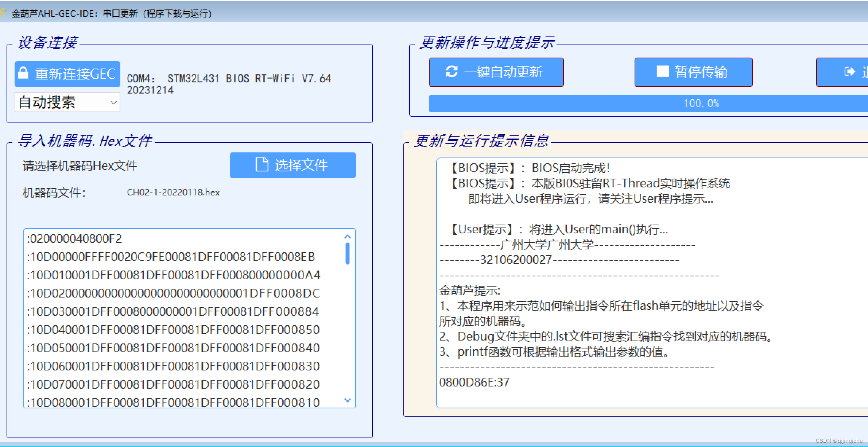The image size is (868, 447).
Task: Pause transfer with 暂停传输 button
Action: pyautogui.click(x=693, y=72)
